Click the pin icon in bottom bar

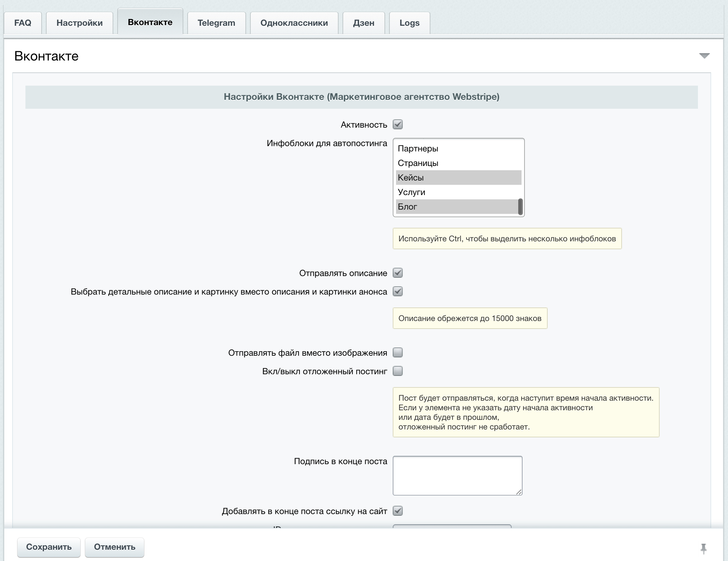coord(703,548)
